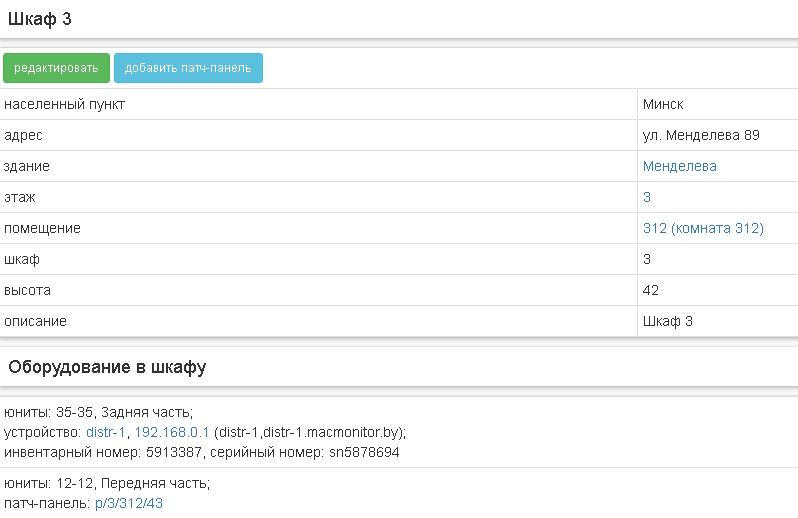Image resolution: width=798 pixels, height=518 pixels.
Task: Follow the floor 3 link in этаж row
Action: pyautogui.click(x=647, y=197)
